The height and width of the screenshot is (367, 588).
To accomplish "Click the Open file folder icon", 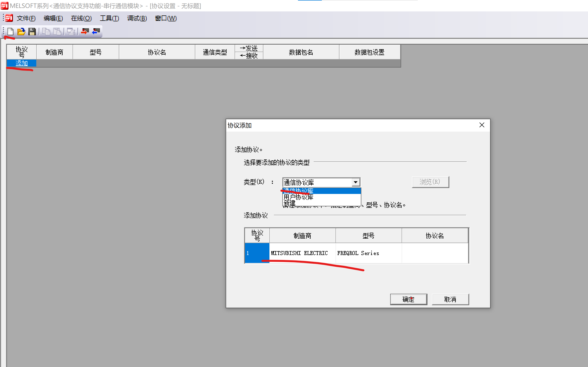I will tap(21, 32).
